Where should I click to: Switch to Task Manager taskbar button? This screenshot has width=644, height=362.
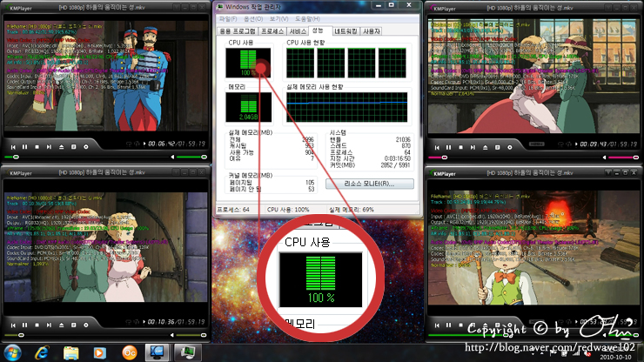tap(188, 353)
